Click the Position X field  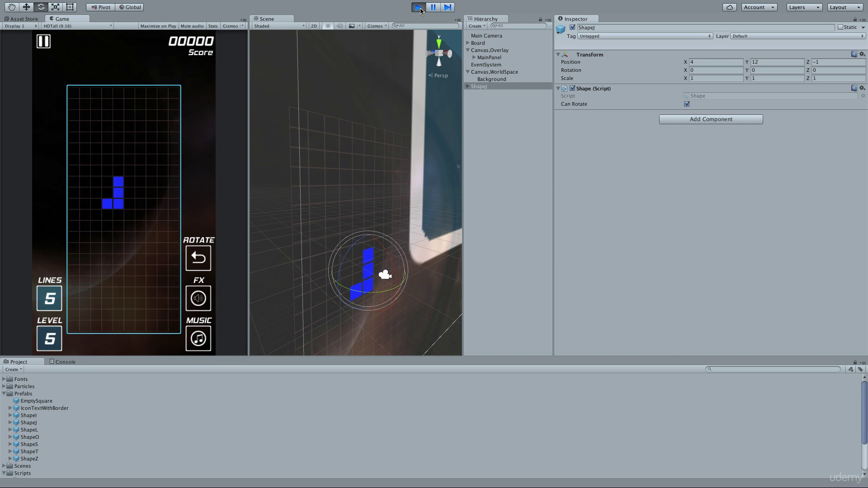716,62
